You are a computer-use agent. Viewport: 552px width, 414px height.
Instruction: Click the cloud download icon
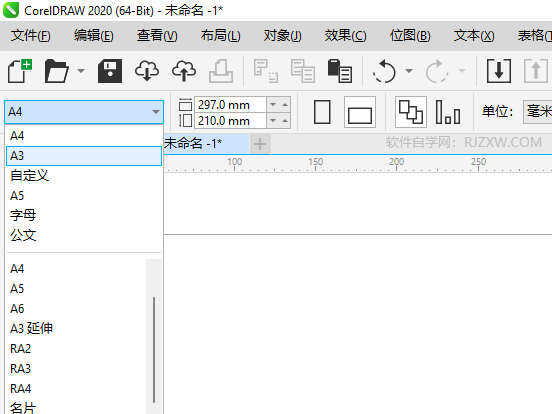click(147, 71)
